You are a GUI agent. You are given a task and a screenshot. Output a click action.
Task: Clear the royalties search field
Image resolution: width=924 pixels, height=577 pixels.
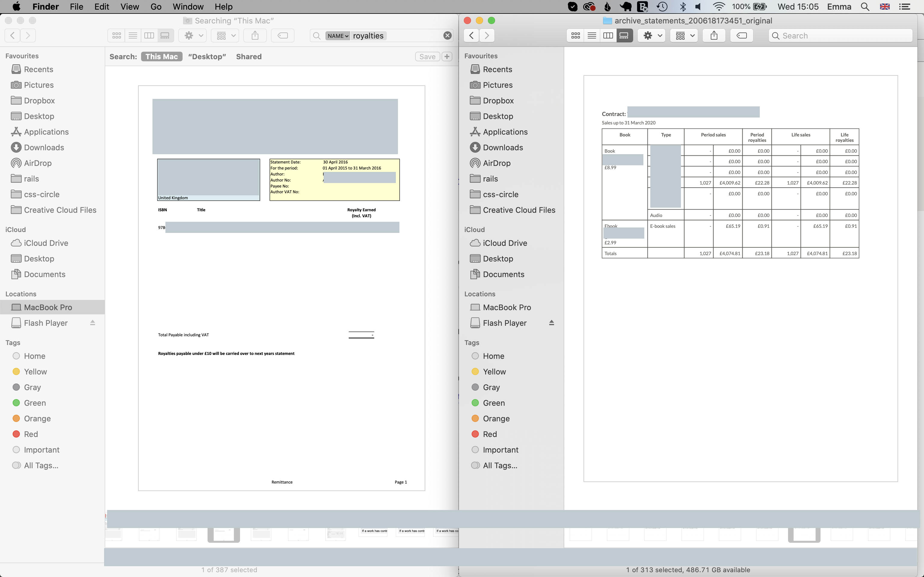pyautogui.click(x=447, y=35)
